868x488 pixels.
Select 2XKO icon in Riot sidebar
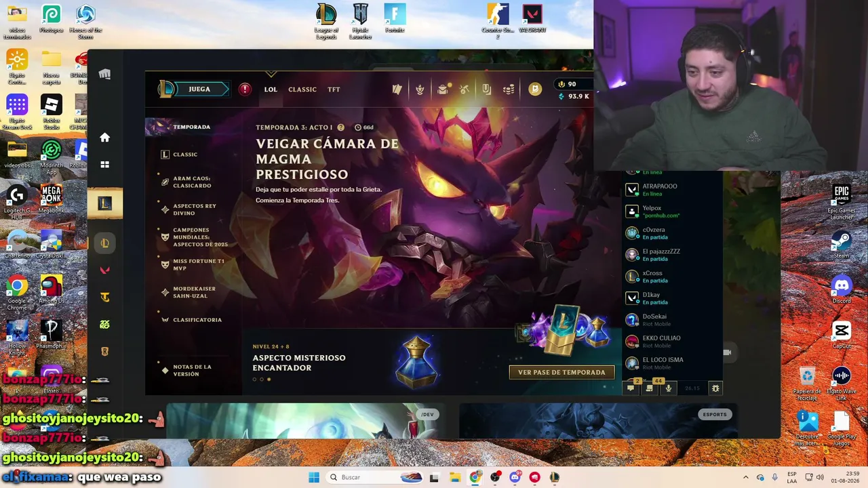[x=104, y=325]
